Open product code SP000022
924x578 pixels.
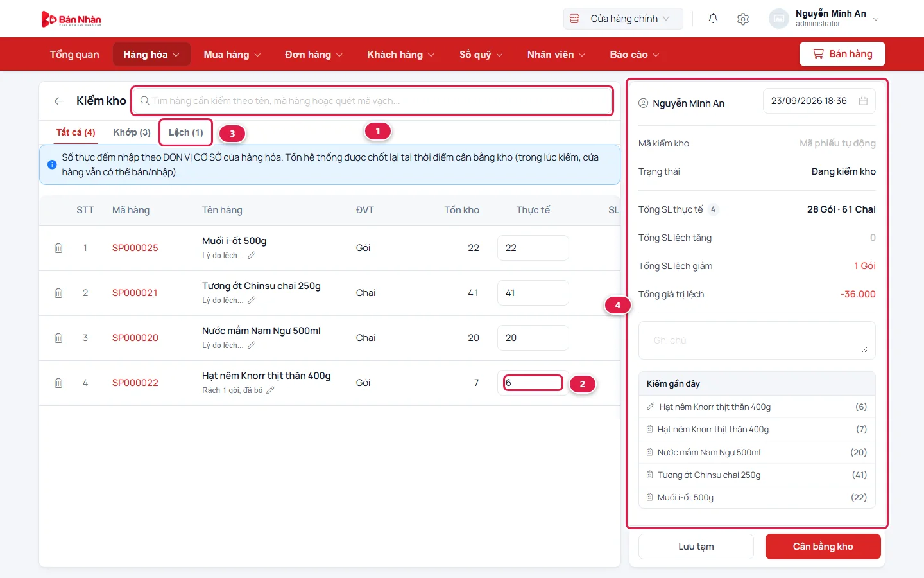[135, 383]
